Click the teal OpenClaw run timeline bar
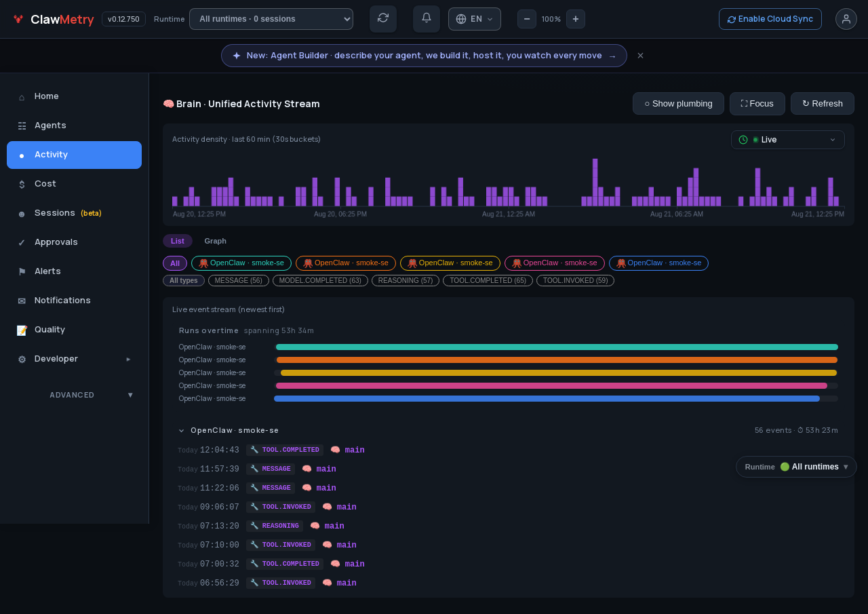Viewport: 868px width, 614px height. (x=557, y=347)
